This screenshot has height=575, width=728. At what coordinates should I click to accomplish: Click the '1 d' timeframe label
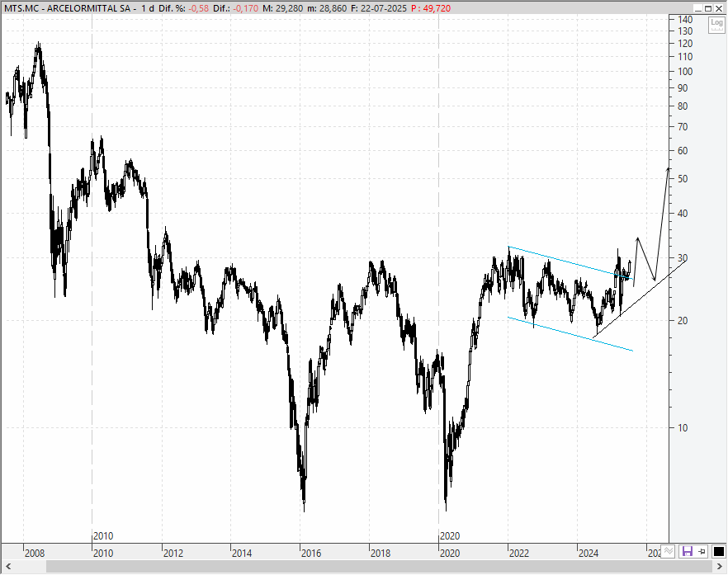coord(148,8)
